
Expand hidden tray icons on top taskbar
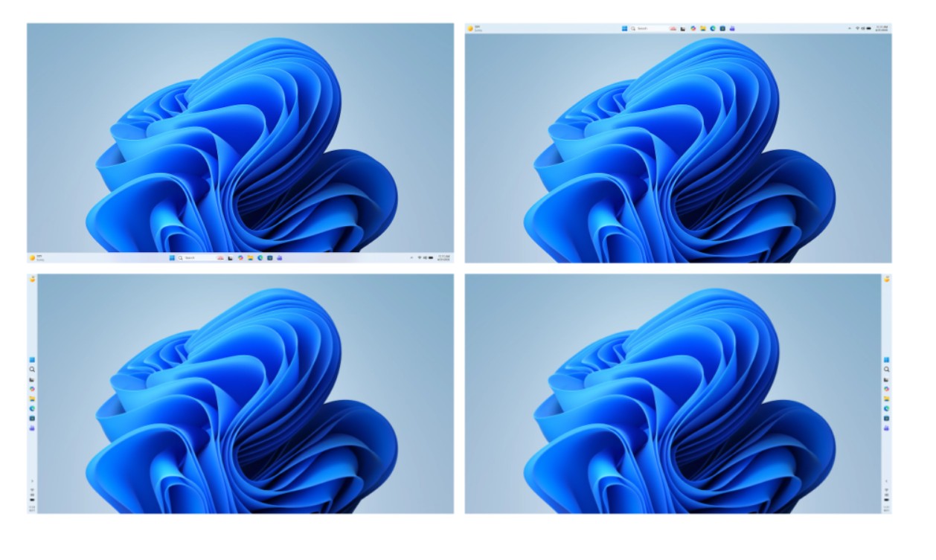(849, 28)
